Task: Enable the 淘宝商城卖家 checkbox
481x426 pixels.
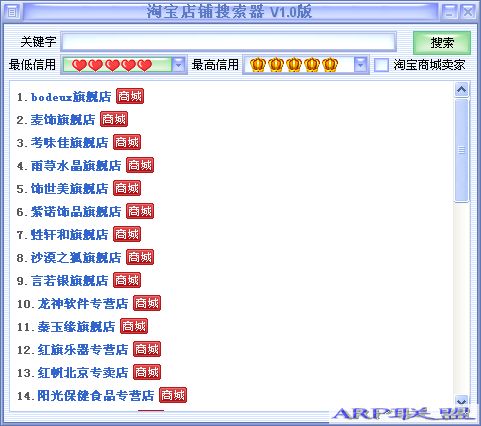Action: coord(381,65)
